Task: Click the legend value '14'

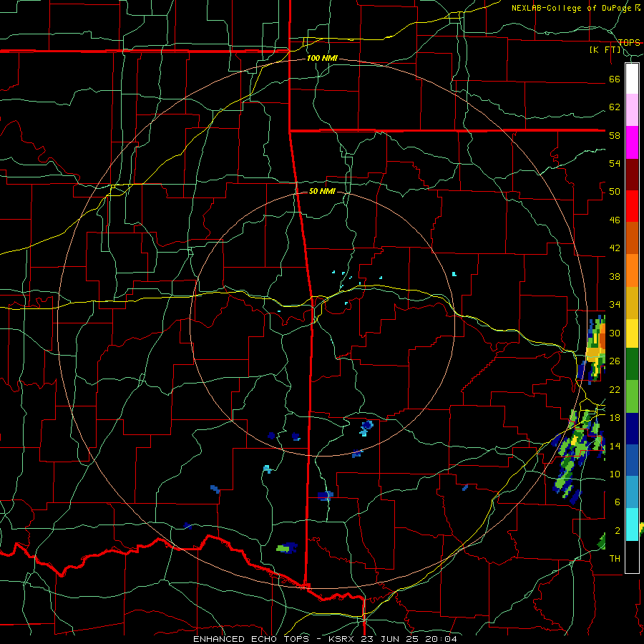Action: (615, 446)
